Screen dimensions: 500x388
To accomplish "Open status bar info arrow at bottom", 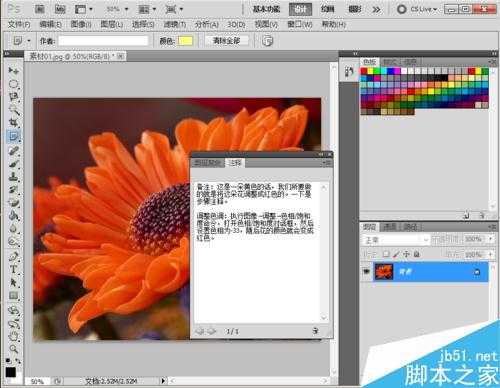I will click(x=163, y=380).
